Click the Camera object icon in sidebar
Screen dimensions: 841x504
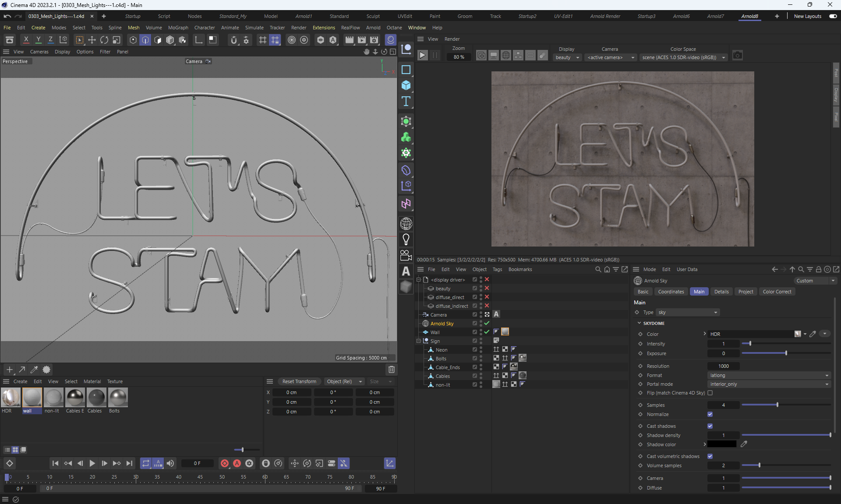coord(406,255)
